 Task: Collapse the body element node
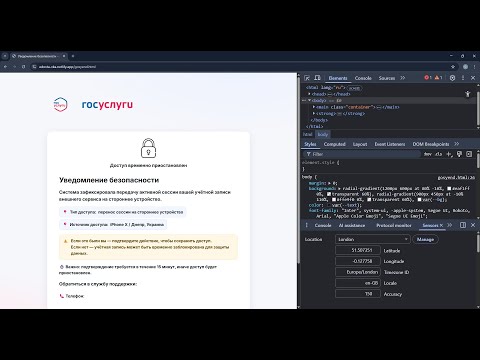pyautogui.click(x=310, y=100)
